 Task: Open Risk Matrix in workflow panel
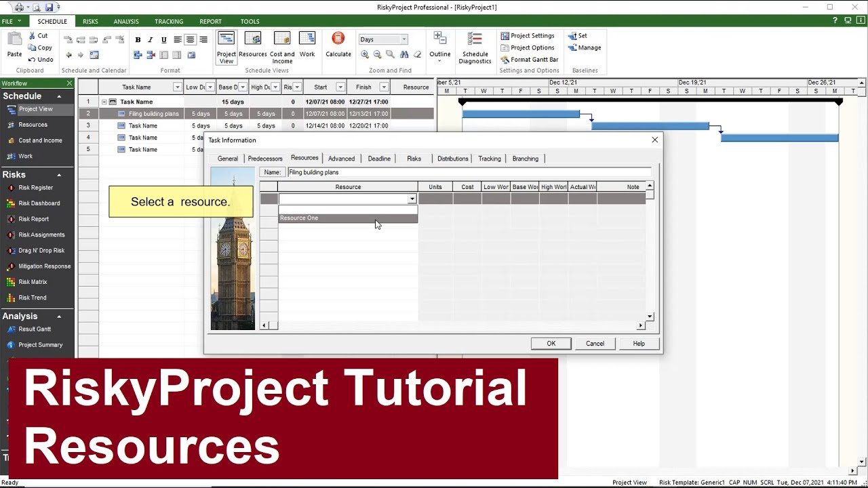(33, 282)
